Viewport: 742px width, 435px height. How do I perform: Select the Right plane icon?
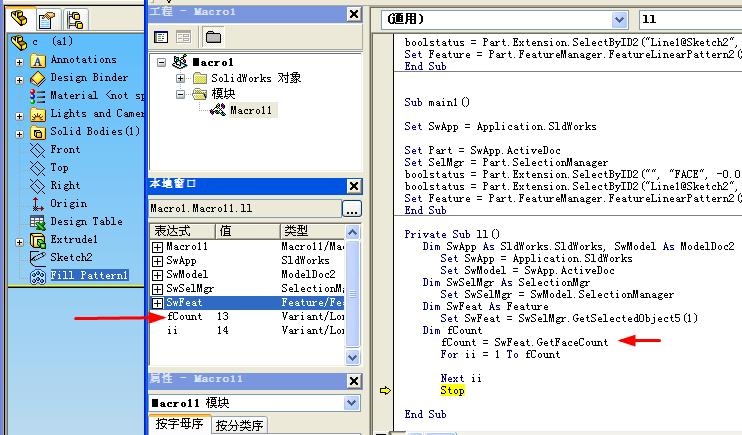(38, 186)
